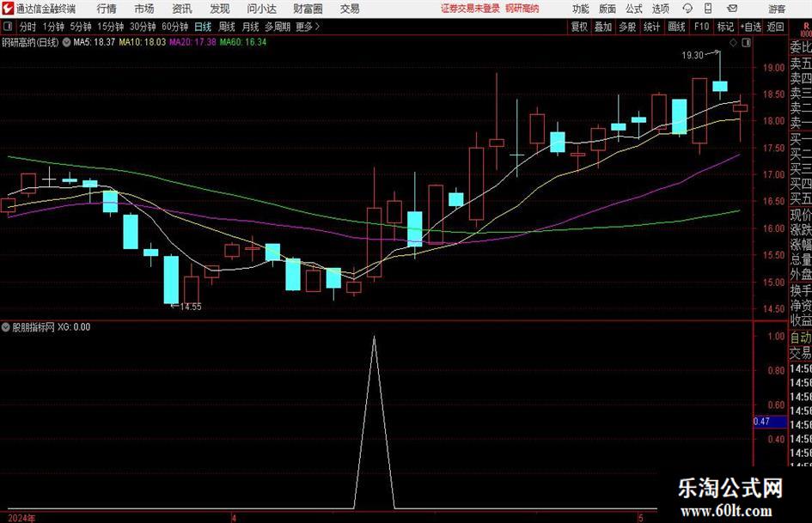Open the 财富圈 menu

click(308, 9)
